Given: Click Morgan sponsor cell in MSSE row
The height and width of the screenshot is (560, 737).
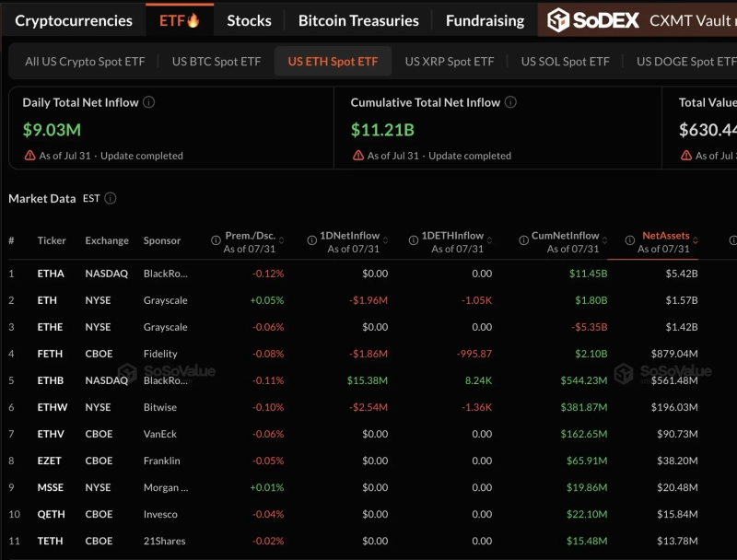Looking at the screenshot, I should (166, 487).
